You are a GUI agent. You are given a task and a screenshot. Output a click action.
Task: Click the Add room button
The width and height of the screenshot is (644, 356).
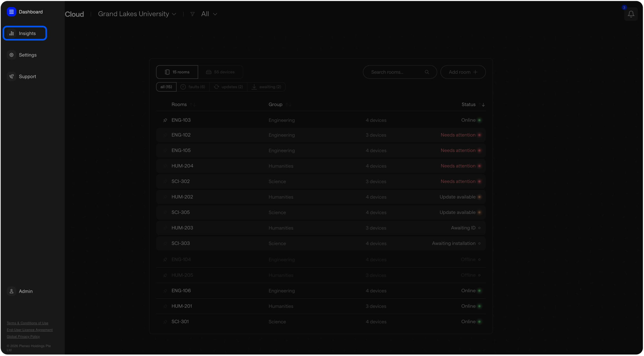coord(463,72)
